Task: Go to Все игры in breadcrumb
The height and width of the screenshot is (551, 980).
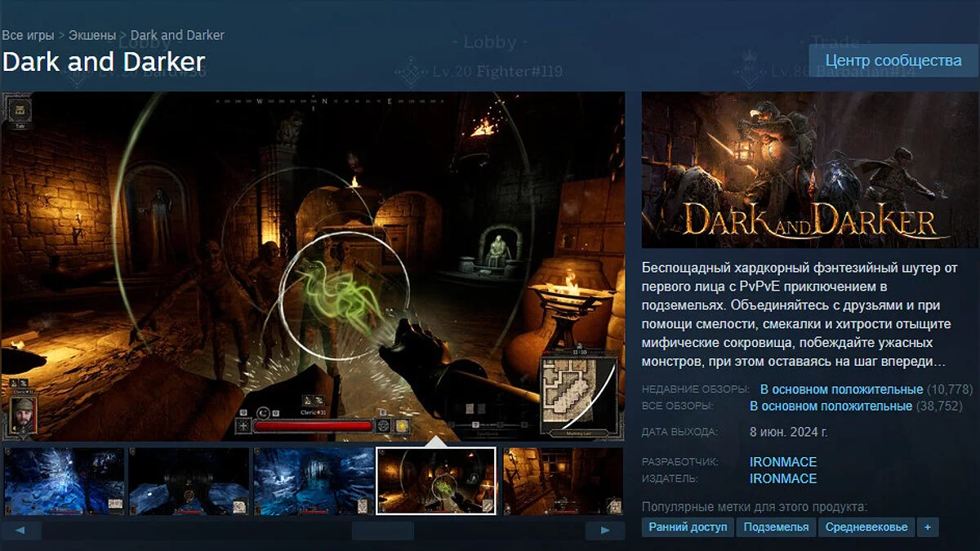Action: click(x=29, y=35)
